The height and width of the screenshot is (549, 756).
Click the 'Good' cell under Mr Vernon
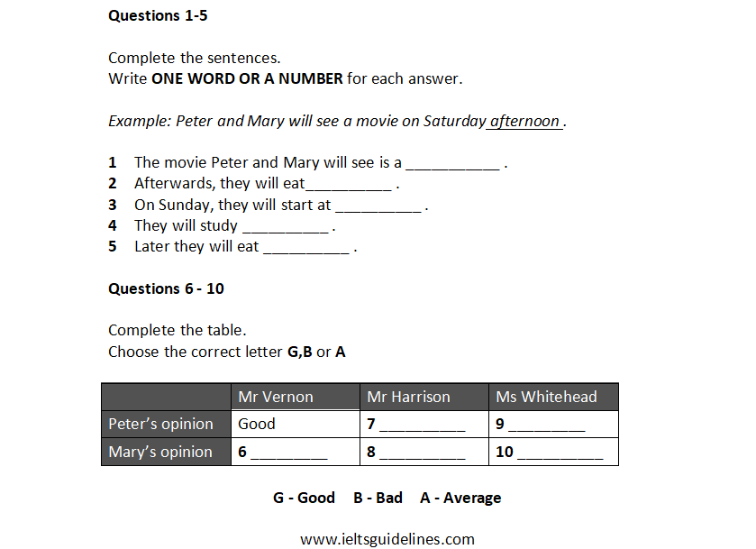click(257, 424)
